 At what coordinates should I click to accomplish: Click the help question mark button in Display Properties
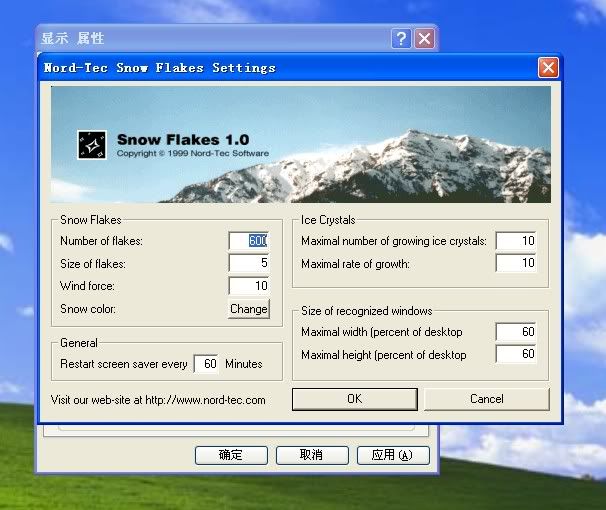(401, 39)
